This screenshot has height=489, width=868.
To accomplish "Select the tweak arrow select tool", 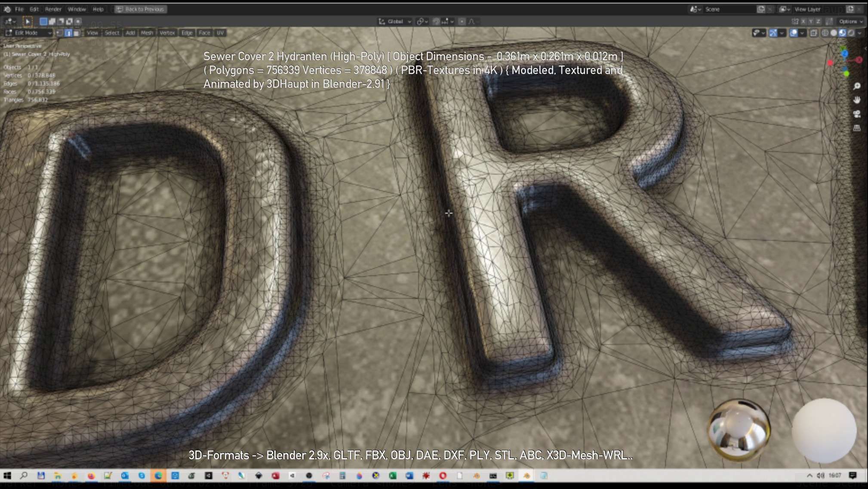I will 27,21.
